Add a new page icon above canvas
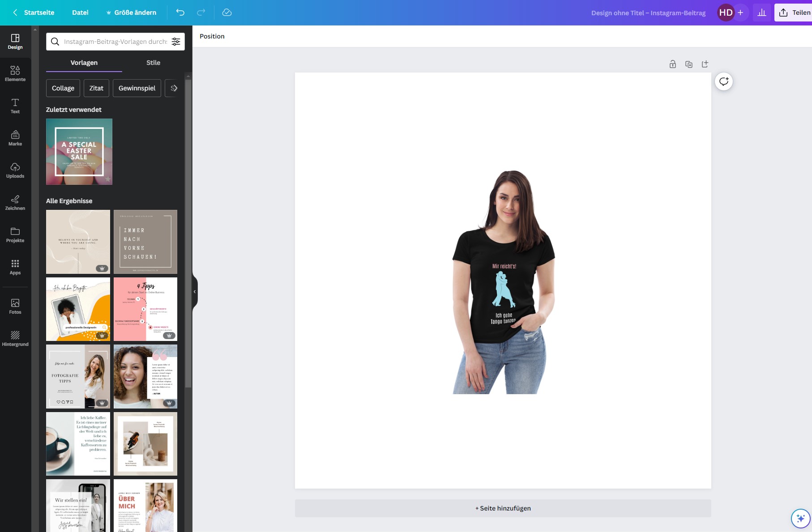 (x=705, y=64)
